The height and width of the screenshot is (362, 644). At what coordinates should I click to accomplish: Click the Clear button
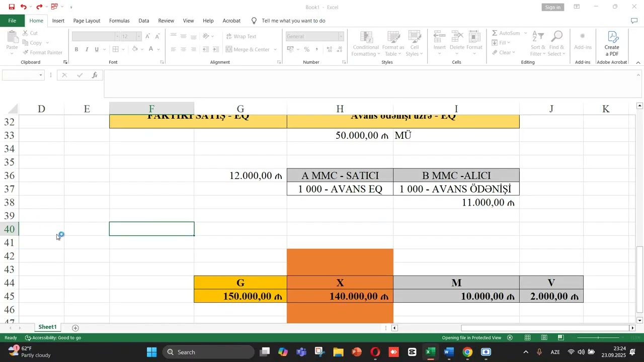point(503,52)
